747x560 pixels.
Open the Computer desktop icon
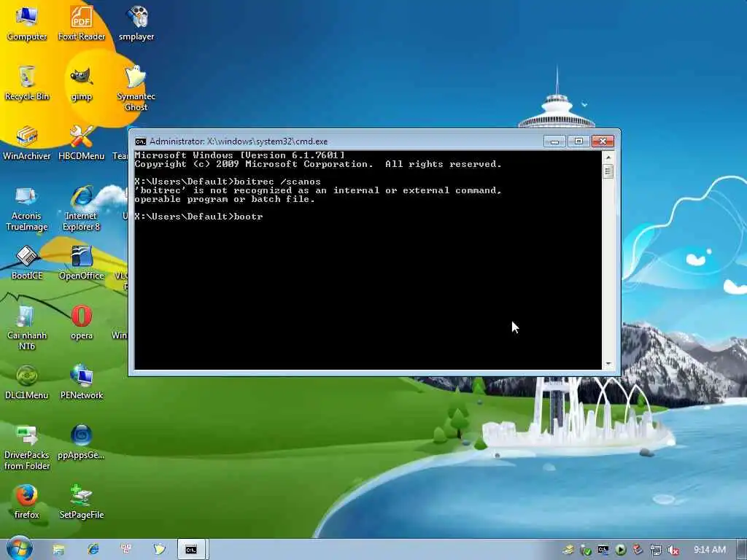pos(27,23)
